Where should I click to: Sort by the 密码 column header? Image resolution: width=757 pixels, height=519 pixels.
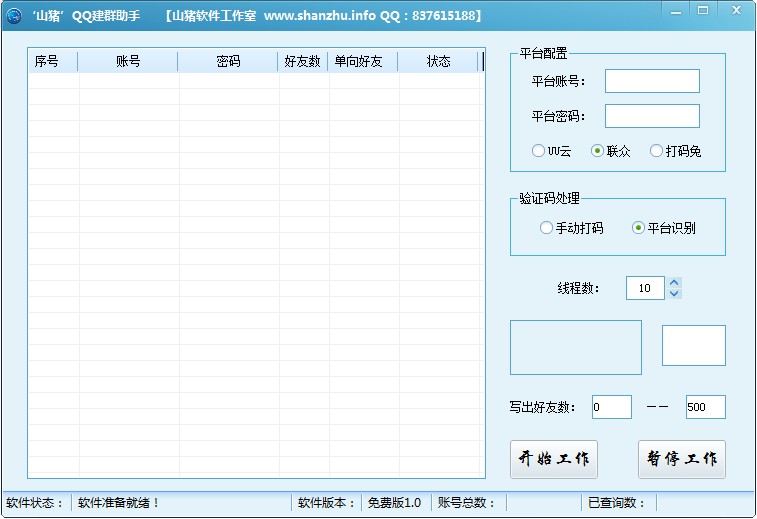(228, 61)
